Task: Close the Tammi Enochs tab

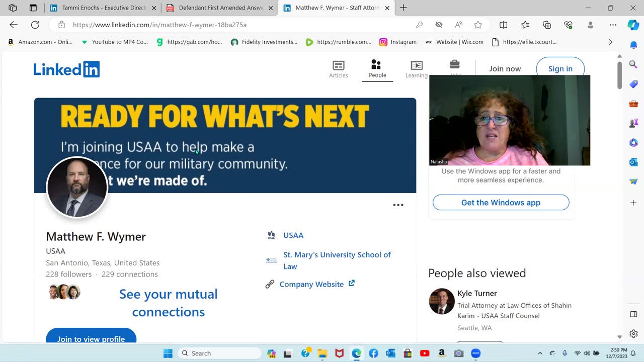Action: click(154, 8)
